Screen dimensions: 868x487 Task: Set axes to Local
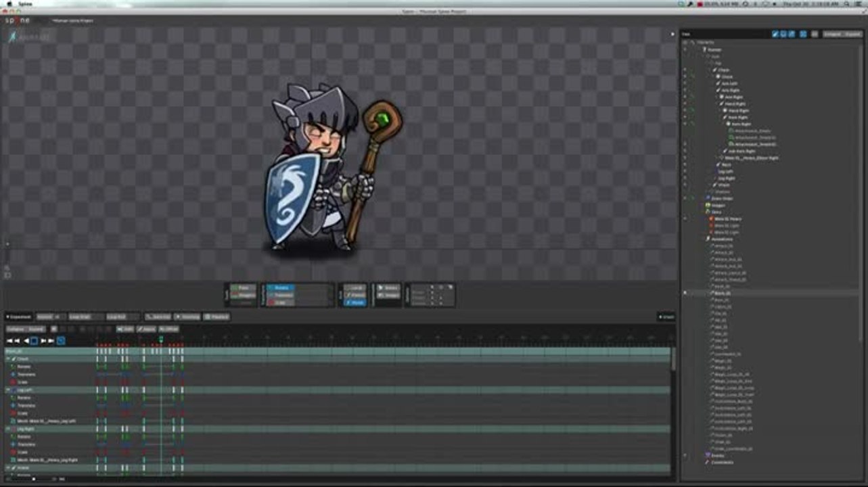(x=355, y=287)
